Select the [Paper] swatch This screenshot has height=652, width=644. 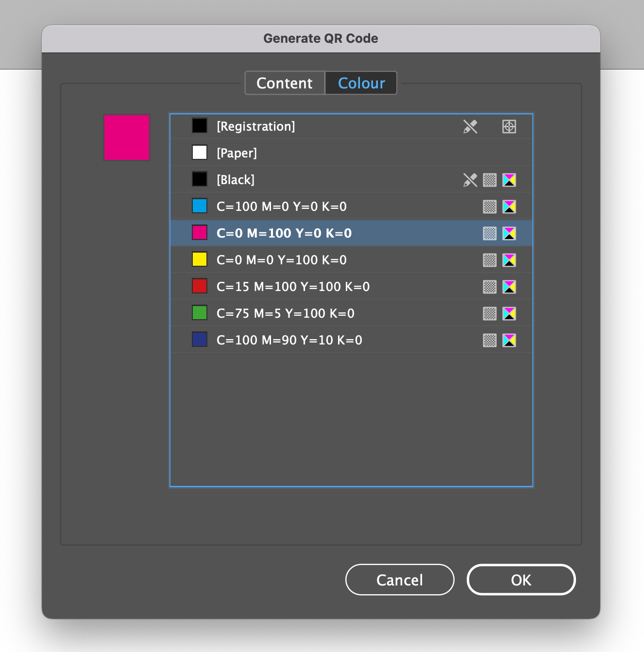coord(291,153)
